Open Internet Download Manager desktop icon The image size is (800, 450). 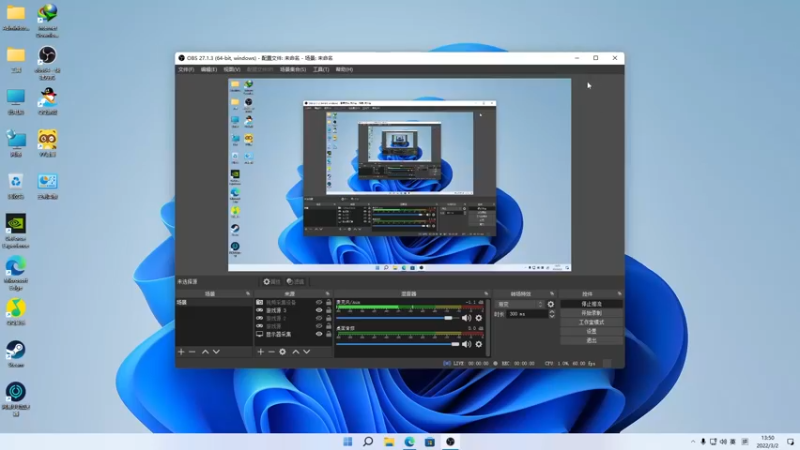point(47,20)
